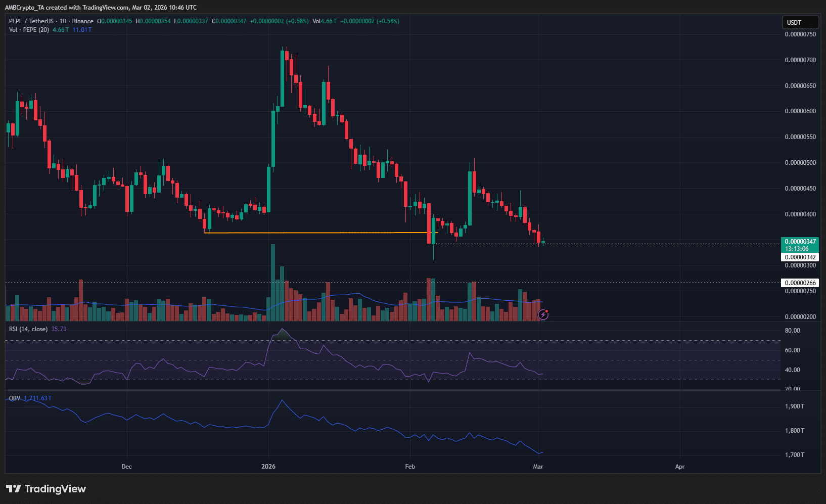Click the purple lightning bolt event icon
Viewport: 826px width, 504px height.
pos(543,315)
